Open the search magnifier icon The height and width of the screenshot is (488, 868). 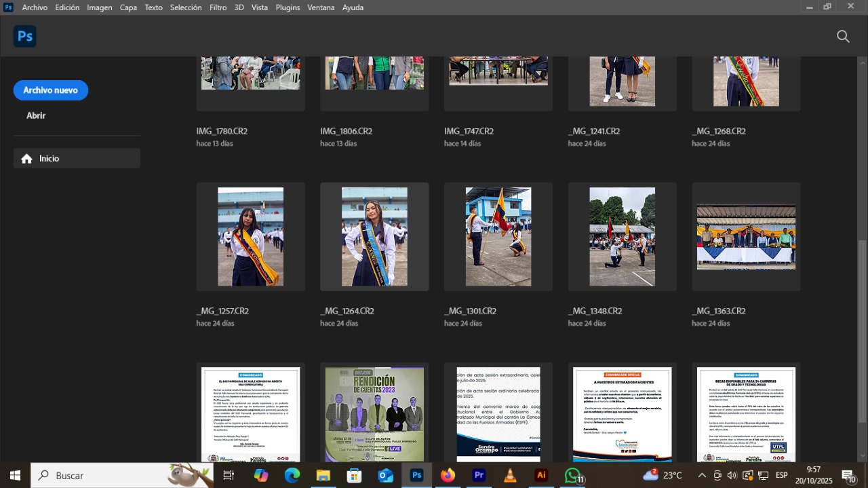click(843, 37)
